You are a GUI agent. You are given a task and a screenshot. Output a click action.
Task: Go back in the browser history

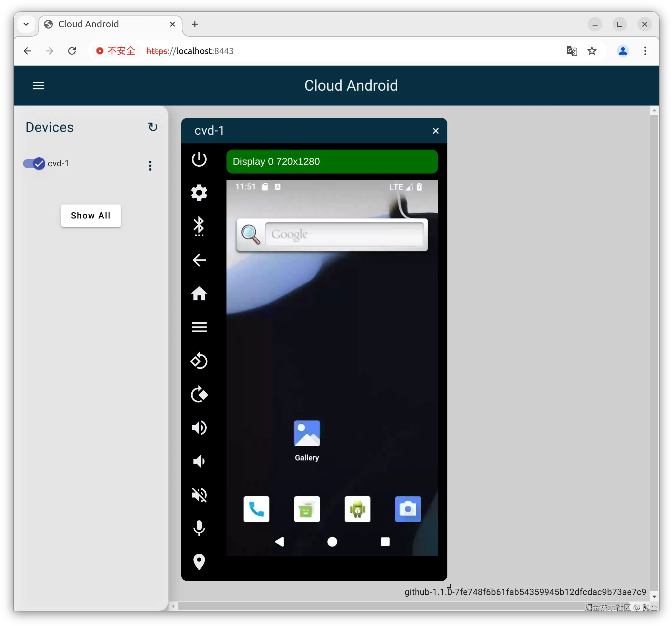[27, 51]
